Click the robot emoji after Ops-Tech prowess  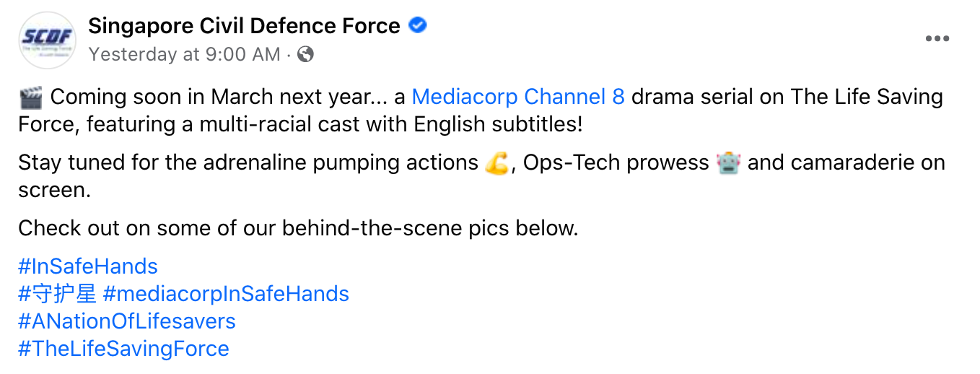(x=728, y=163)
